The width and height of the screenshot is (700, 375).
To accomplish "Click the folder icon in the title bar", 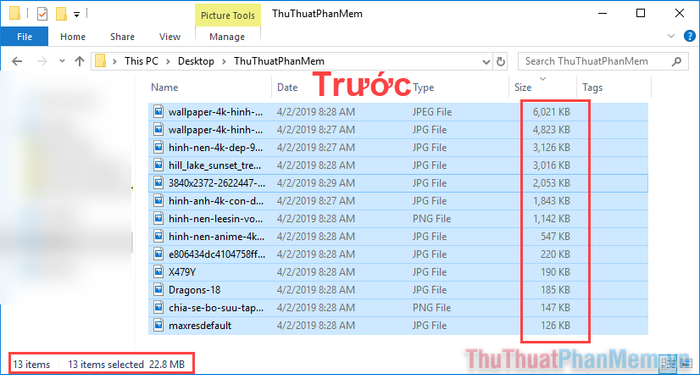I will pos(15,14).
